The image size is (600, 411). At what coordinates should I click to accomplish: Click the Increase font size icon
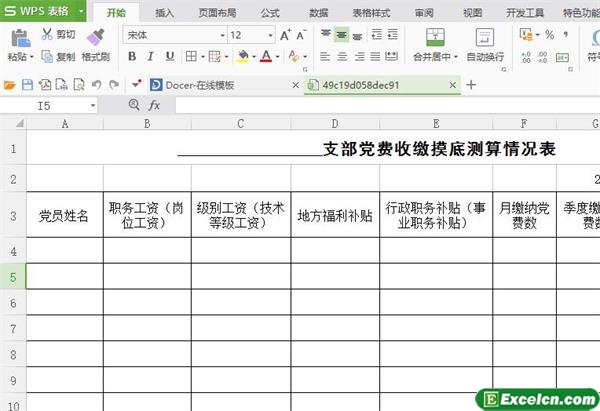[286, 35]
